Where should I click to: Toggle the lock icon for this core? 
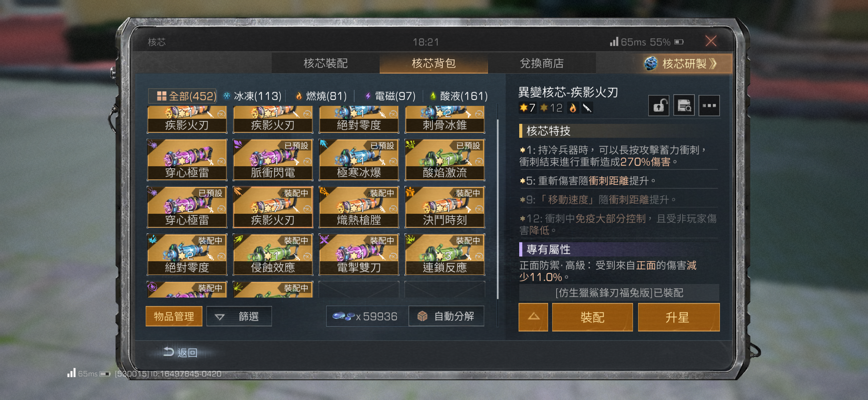[659, 106]
